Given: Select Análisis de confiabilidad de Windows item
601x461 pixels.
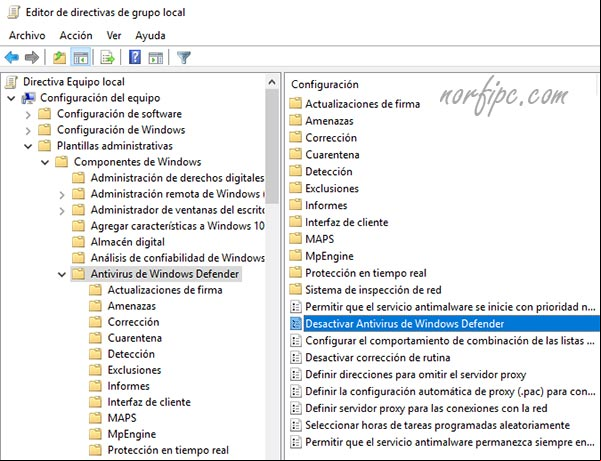Looking at the screenshot, I should pos(177,258).
